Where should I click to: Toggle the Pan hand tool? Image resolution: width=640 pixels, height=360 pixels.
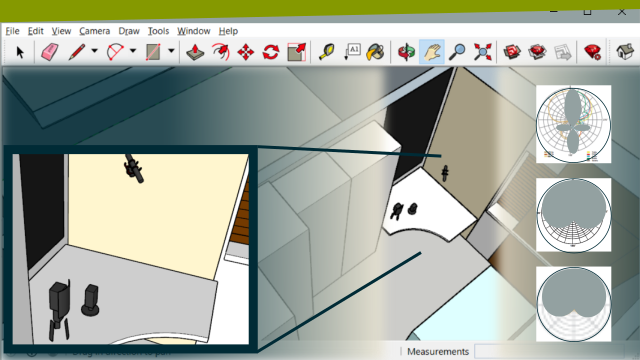click(432, 52)
